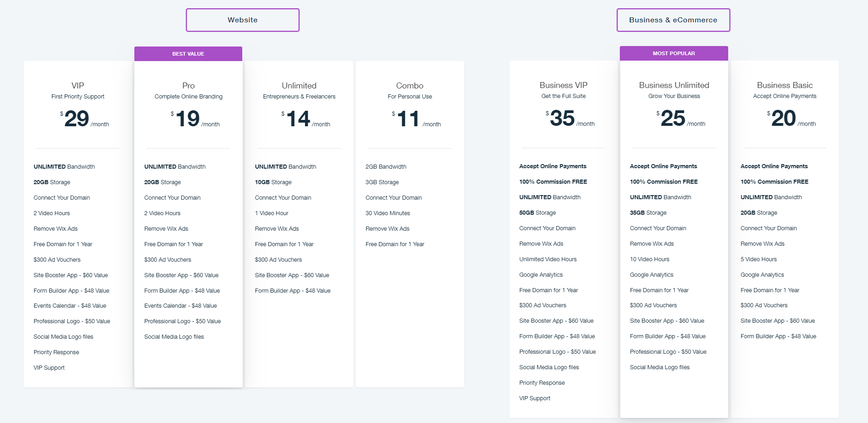Viewport: 868px width, 423px height.
Task: Switch to the Website plans tab
Action: tap(242, 20)
